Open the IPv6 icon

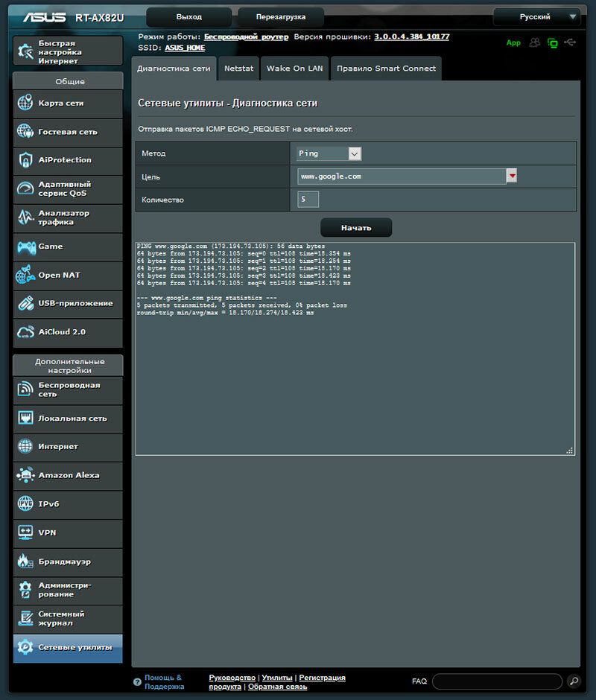(25, 503)
